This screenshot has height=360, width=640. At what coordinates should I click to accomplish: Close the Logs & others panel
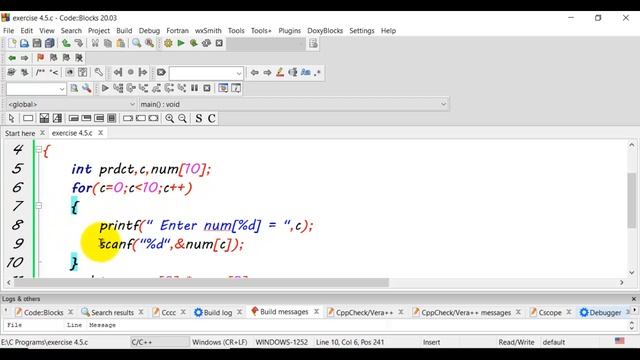tap(633, 299)
